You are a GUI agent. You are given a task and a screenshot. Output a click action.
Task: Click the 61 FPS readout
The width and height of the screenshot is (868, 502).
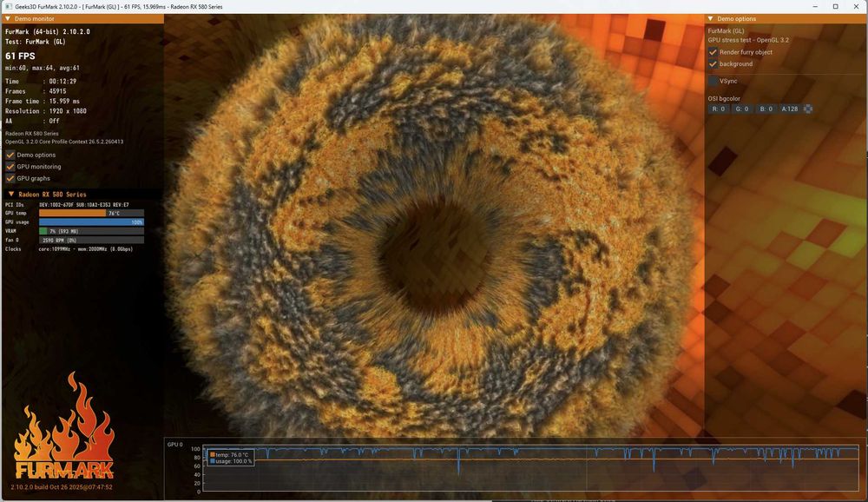pos(20,56)
